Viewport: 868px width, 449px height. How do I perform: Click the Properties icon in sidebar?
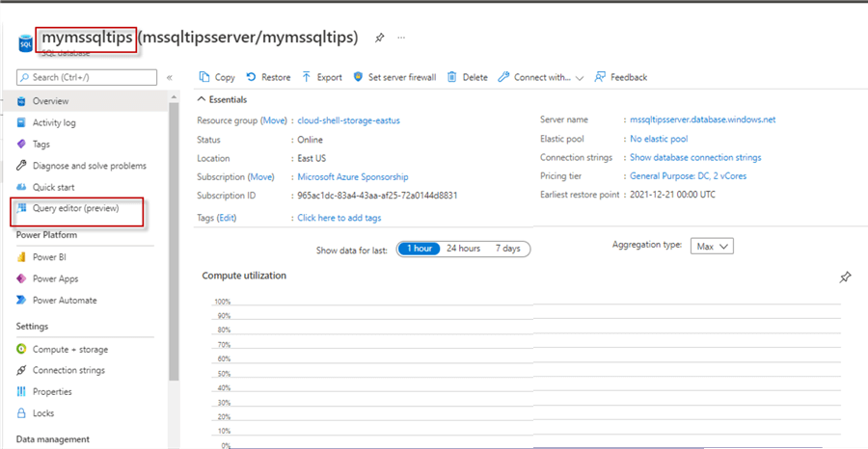coord(21,391)
